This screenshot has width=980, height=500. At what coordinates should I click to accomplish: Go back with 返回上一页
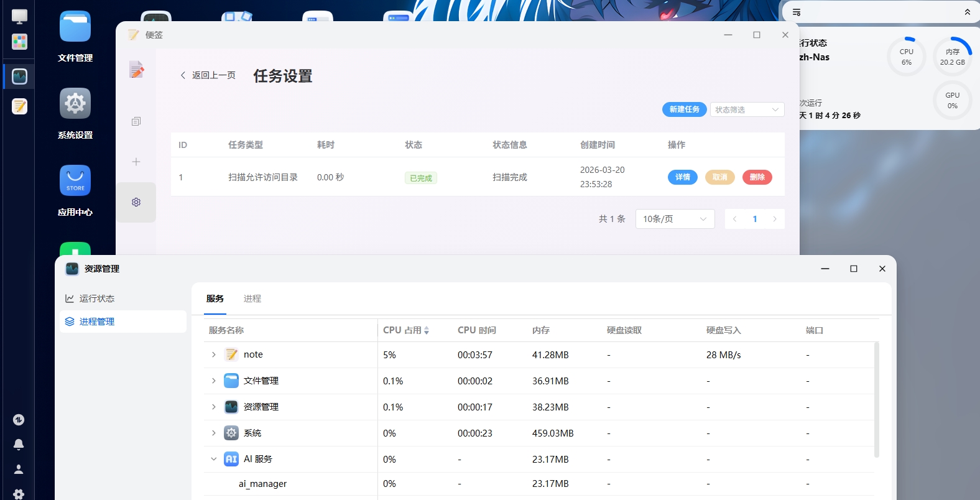[208, 75]
